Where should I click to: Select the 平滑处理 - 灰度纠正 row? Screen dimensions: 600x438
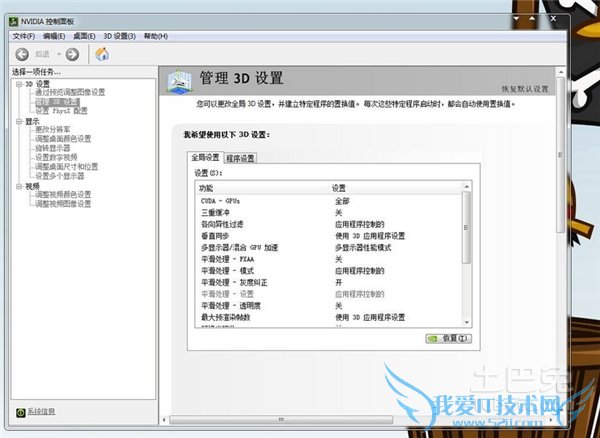[x=328, y=283]
